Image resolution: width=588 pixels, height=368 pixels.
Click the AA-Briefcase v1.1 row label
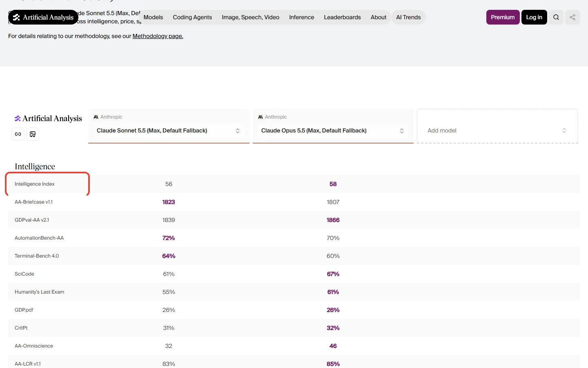pyautogui.click(x=33, y=202)
